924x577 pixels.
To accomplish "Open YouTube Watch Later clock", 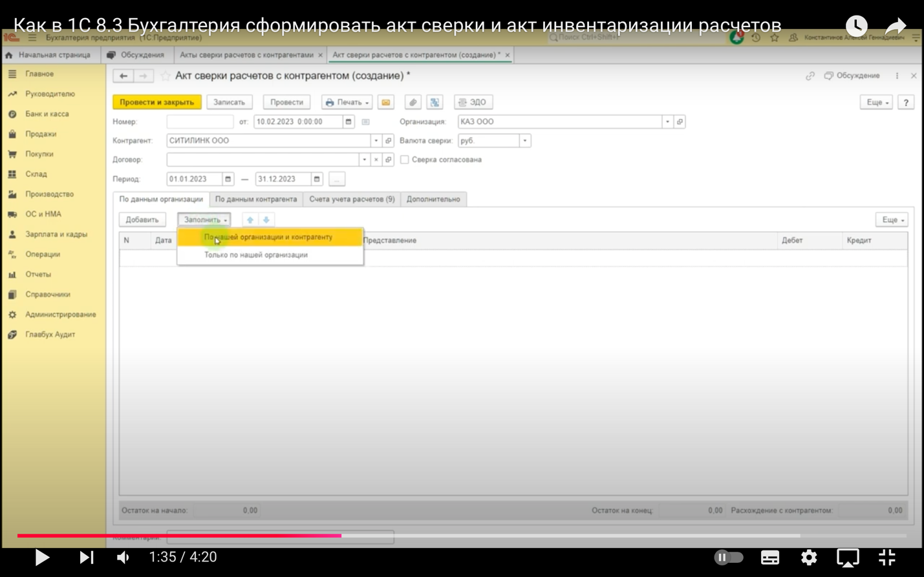I will [x=857, y=26].
